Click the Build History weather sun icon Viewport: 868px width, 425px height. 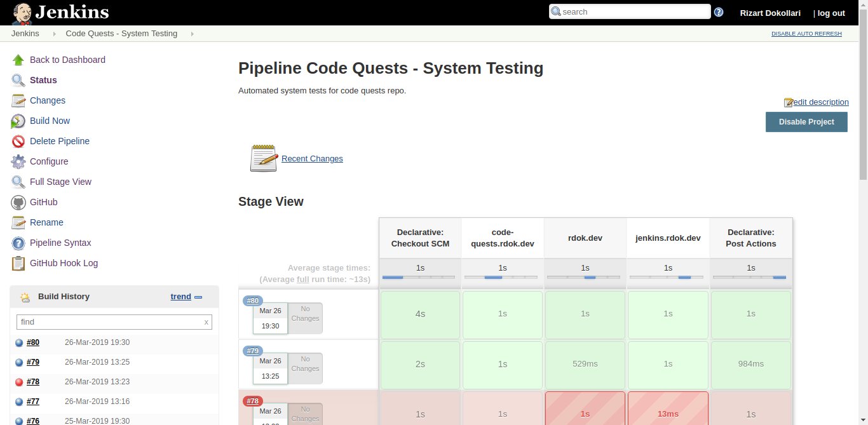tap(25, 297)
